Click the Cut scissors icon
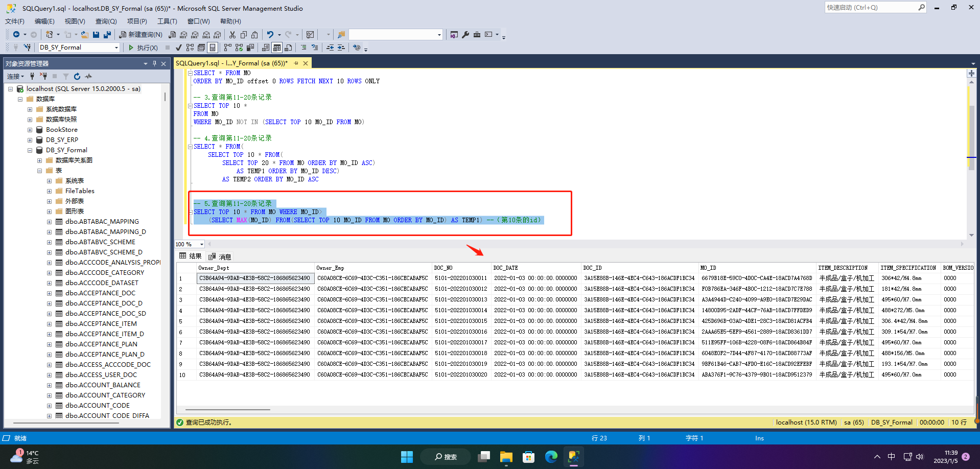 click(232, 35)
